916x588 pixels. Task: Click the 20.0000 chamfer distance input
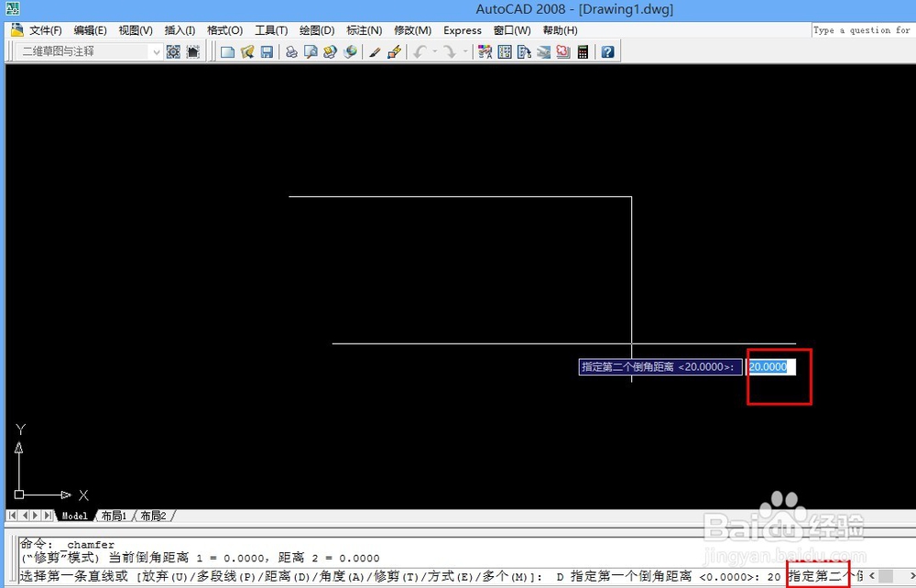point(771,366)
